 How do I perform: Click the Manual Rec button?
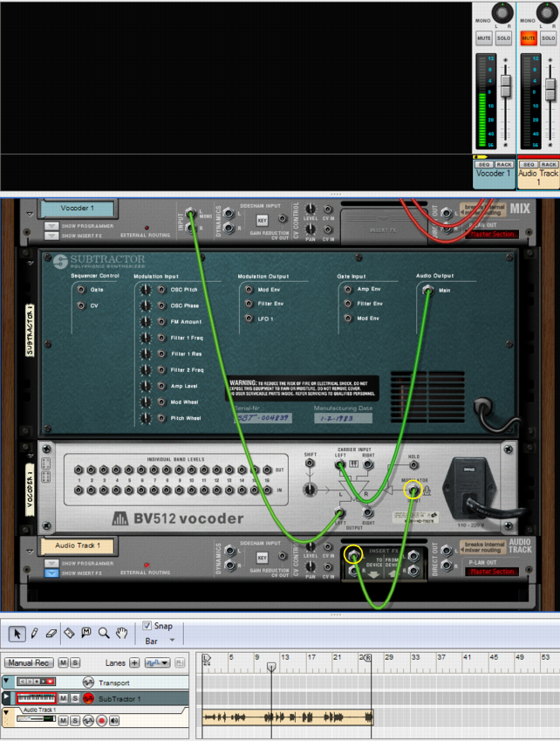tap(31, 663)
